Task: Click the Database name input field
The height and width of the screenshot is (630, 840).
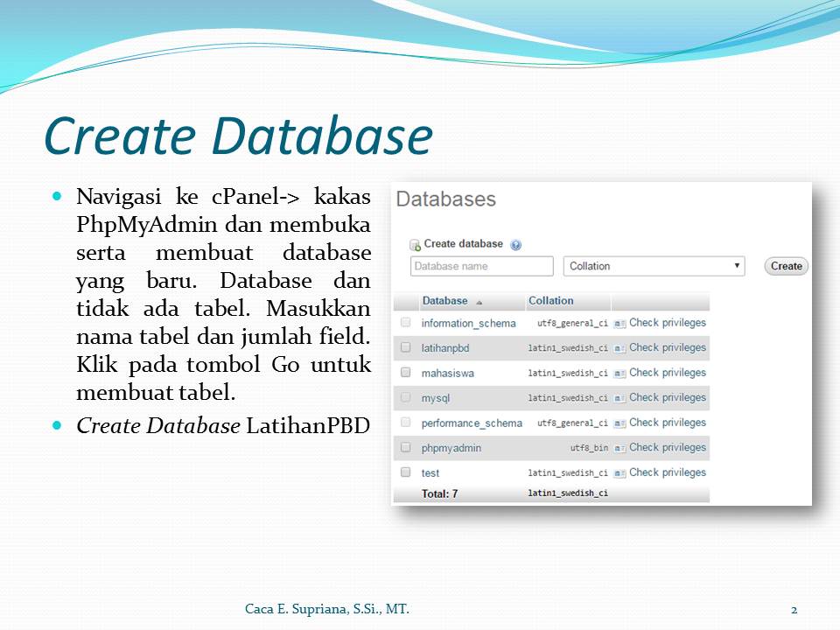Action: 480,266
